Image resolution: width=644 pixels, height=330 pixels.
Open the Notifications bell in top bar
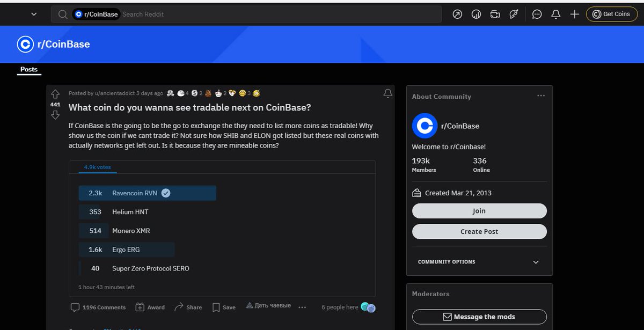[556, 14]
